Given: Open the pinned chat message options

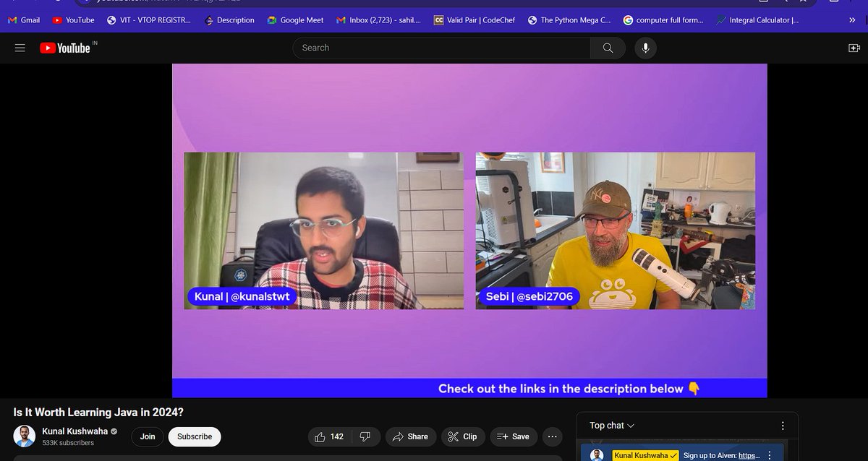Looking at the screenshot, I should pos(770,455).
